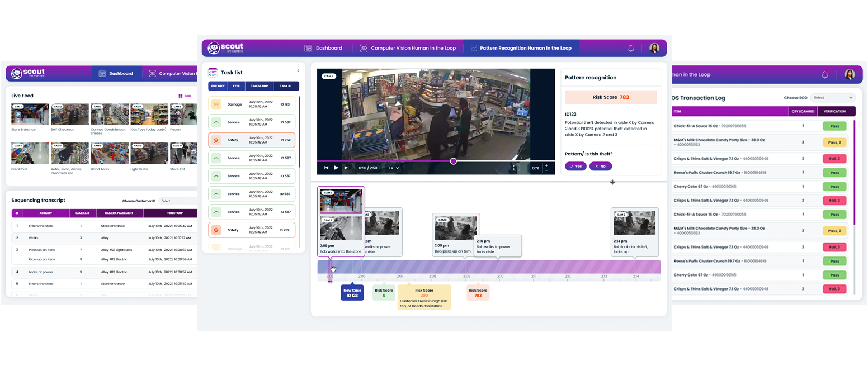Open notifications bell in center header
This screenshot has height=366, width=868.
point(631,49)
